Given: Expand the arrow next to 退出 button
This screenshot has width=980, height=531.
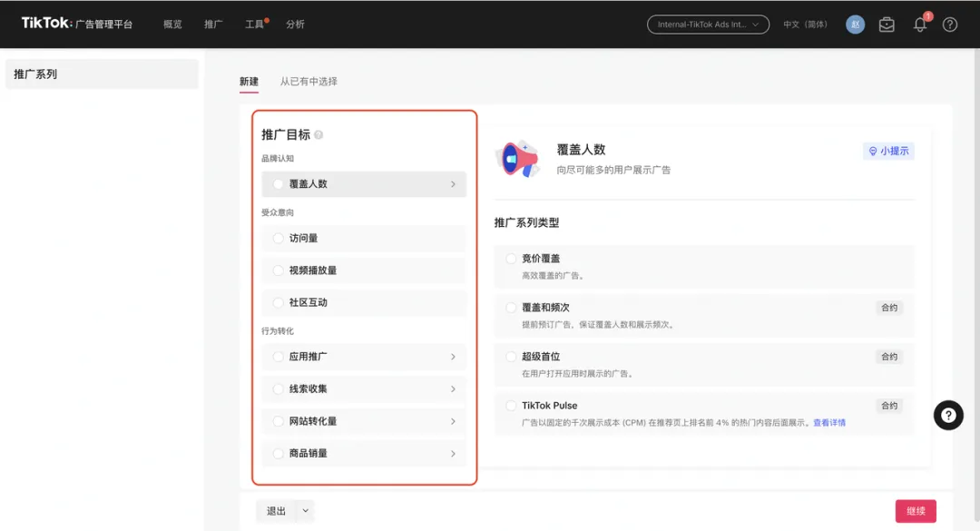Looking at the screenshot, I should coord(305,511).
